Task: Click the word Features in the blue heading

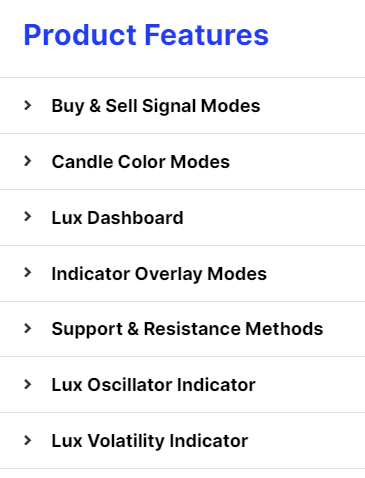Action: [x=206, y=35]
